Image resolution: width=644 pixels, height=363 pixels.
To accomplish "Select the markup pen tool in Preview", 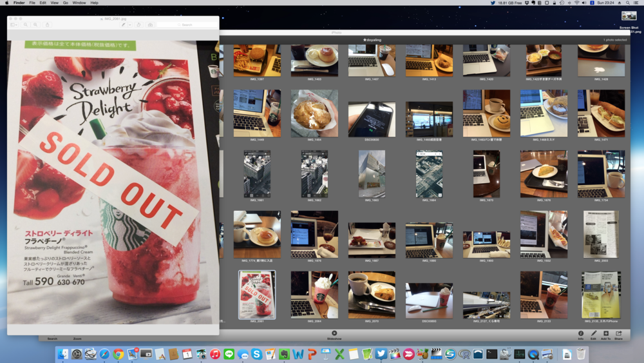I will [x=123, y=25].
